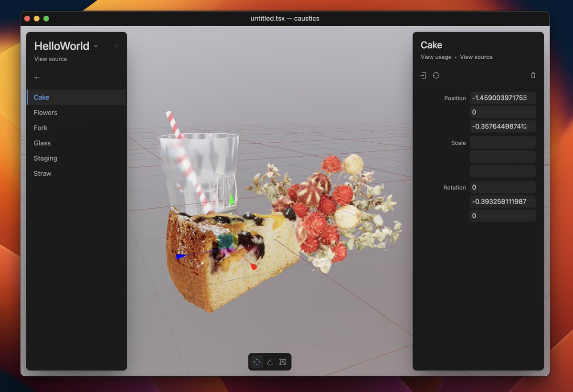573x392 pixels.
Task: Click the Rotation X field showing 0
Action: [x=503, y=187]
